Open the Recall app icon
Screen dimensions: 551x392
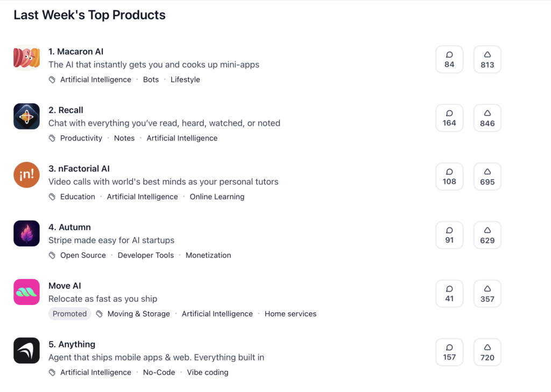[26, 116]
